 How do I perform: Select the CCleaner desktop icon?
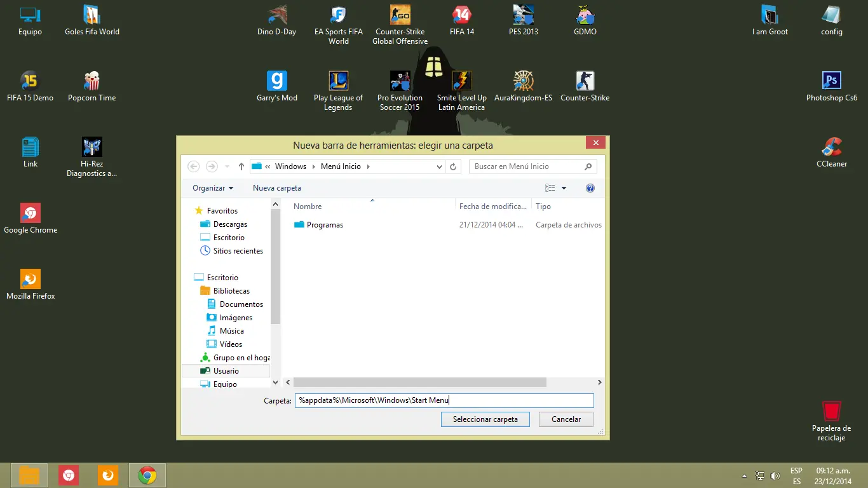(831, 152)
